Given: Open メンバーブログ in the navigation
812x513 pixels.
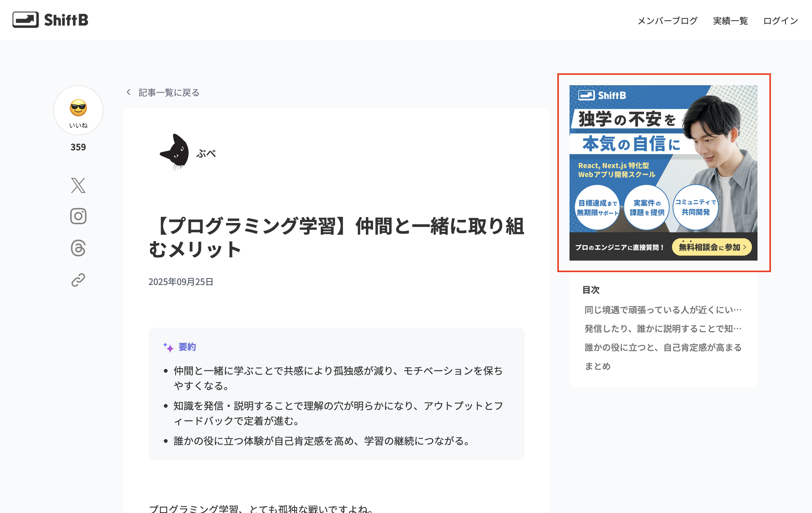Looking at the screenshot, I should pos(667,21).
